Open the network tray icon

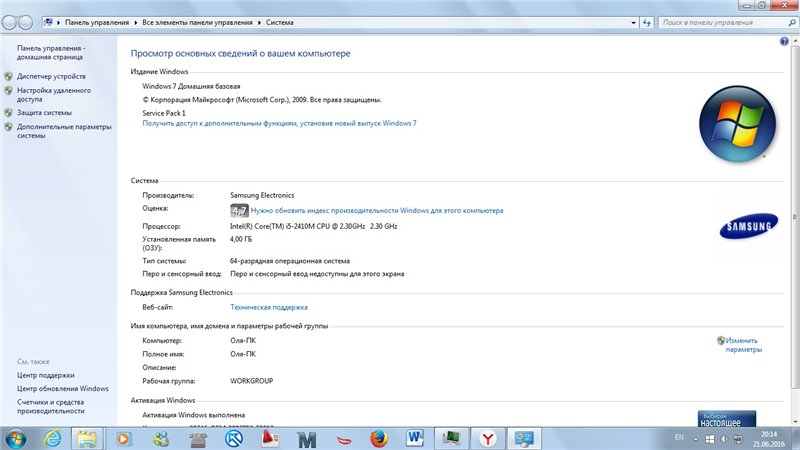pos(738,439)
